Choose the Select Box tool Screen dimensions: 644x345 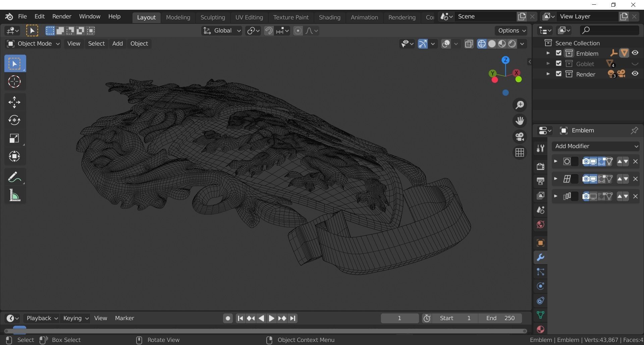[x=15, y=63]
